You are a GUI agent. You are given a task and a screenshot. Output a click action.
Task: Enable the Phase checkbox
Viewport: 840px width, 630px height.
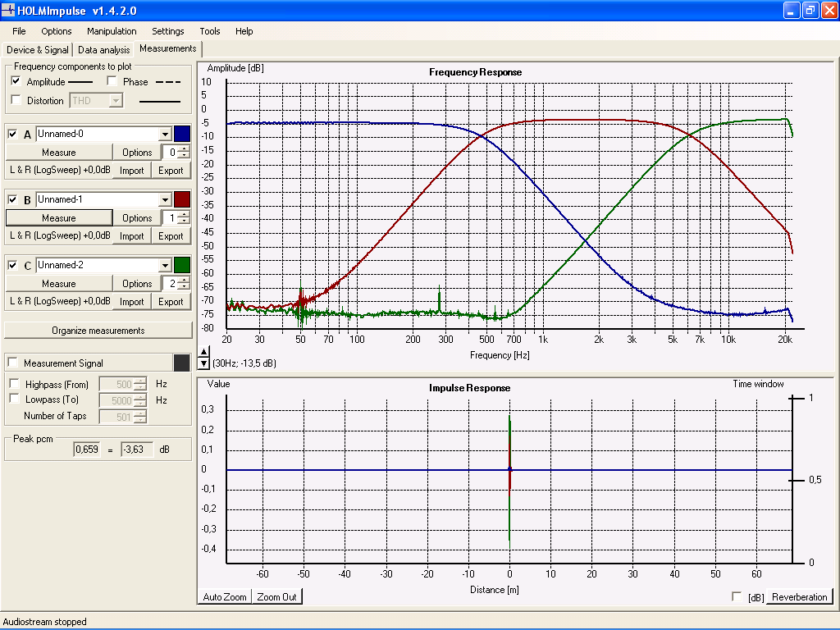[112, 81]
